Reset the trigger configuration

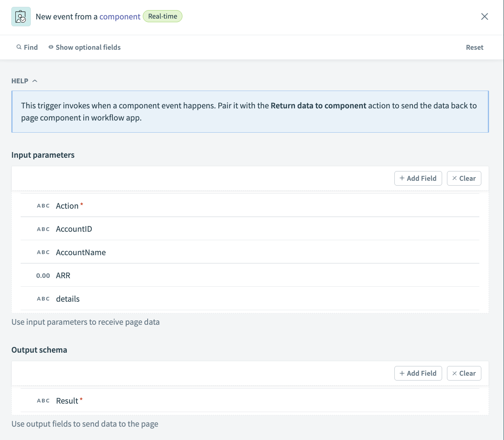point(474,47)
